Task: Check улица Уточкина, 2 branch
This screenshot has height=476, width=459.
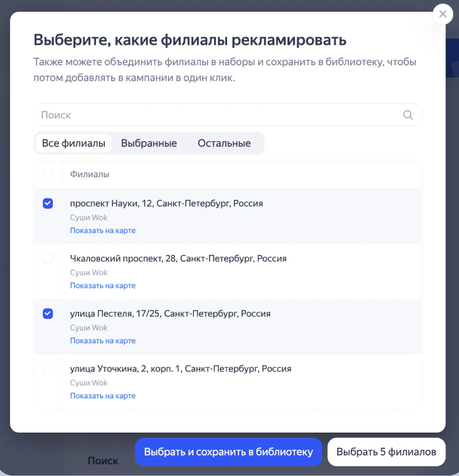Action: point(48,369)
